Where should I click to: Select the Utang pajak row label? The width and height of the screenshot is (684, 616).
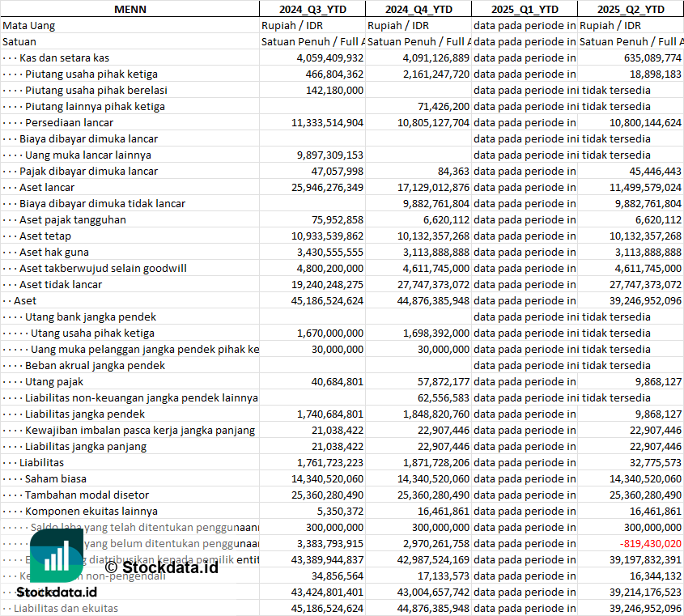tap(54, 381)
